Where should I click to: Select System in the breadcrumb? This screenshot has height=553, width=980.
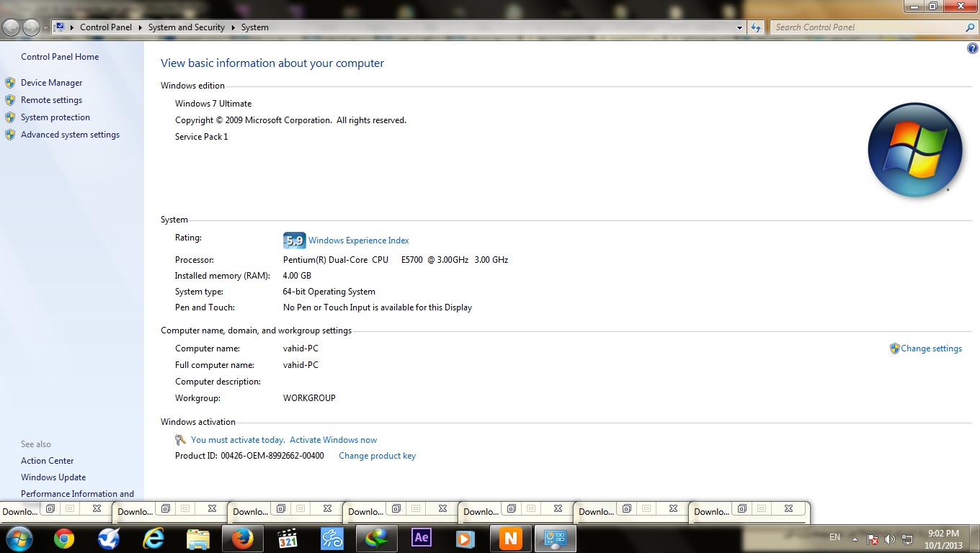pos(255,27)
